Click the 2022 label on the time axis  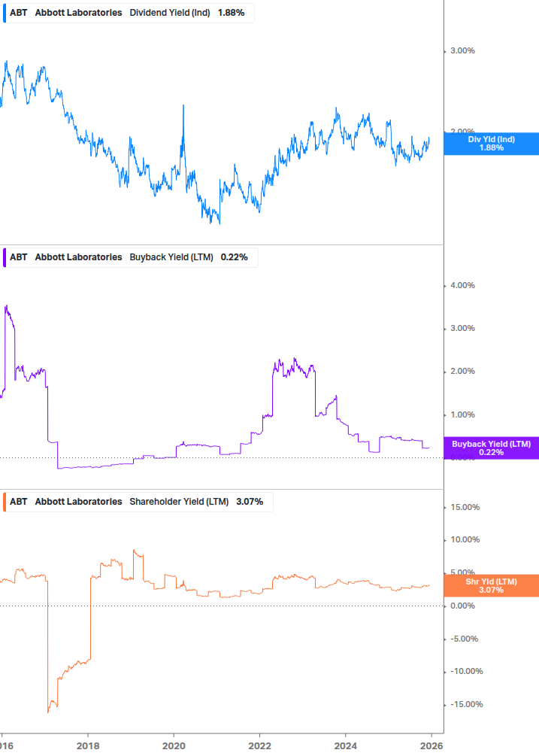click(x=259, y=746)
